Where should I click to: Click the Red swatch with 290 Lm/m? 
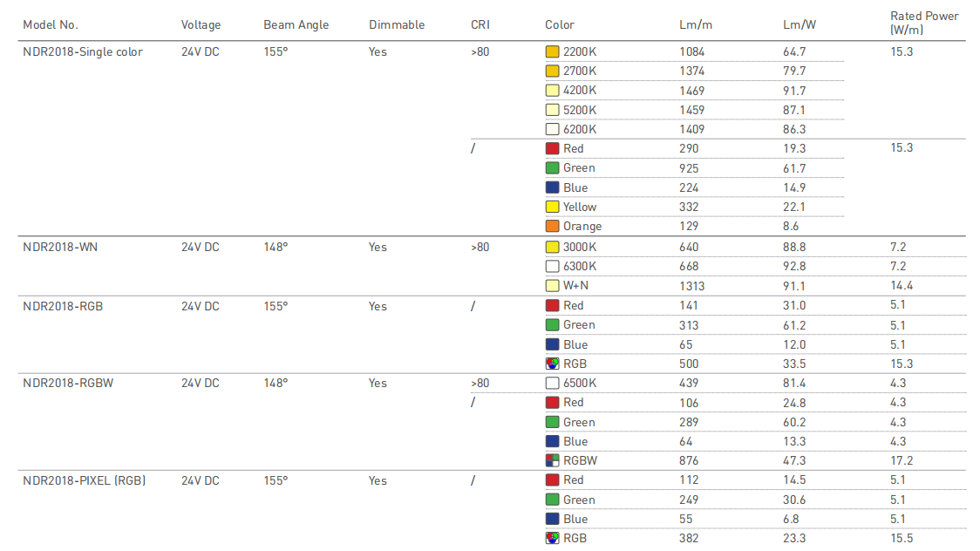tap(552, 149)
